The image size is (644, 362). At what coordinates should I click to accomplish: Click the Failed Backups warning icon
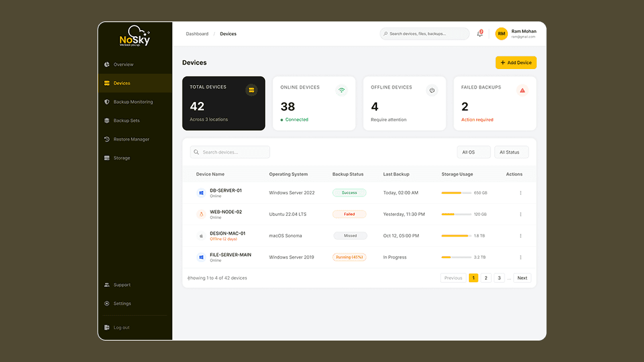[x=523, y=90]
